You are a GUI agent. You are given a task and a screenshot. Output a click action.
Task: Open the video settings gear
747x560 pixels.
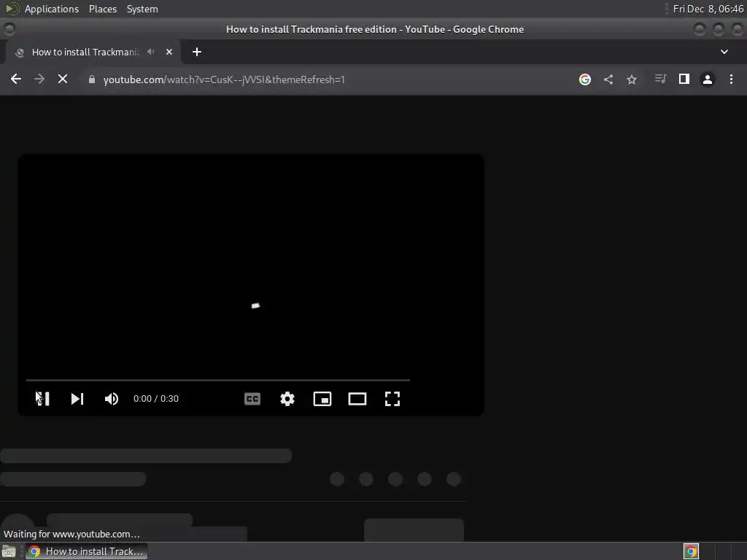pos(287,399)
